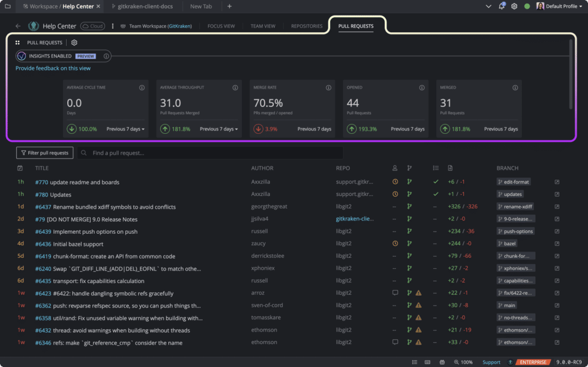The height and width of the screenshot is (367, 588).
Task: Open Provide feedback on this view link
Action: point(53,68)
